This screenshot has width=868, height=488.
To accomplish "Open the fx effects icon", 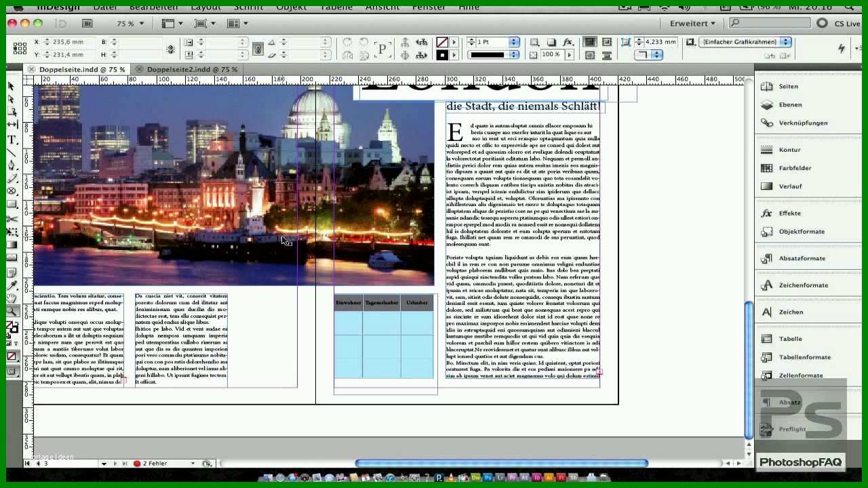I will [568, 42].
